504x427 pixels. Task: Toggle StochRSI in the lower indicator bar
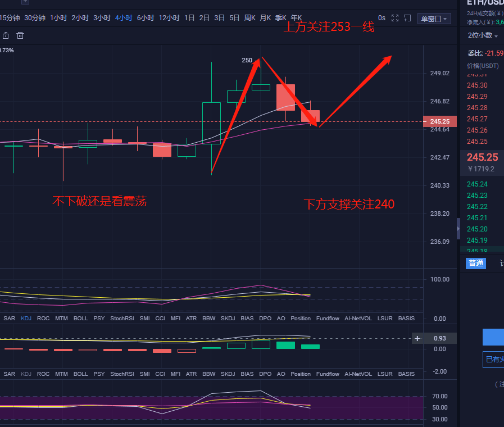point(121,374)
